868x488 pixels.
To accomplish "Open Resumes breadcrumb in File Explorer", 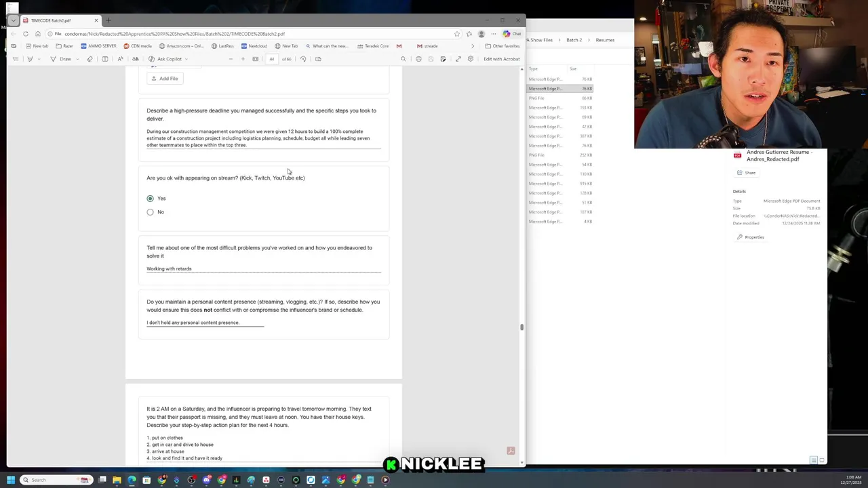I will pos(605,40).
